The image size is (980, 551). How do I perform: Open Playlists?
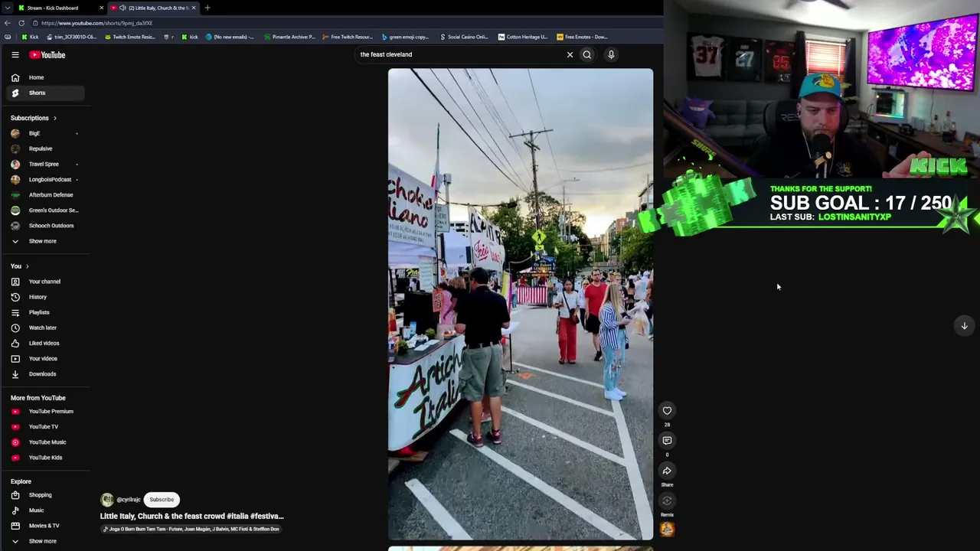45,312
